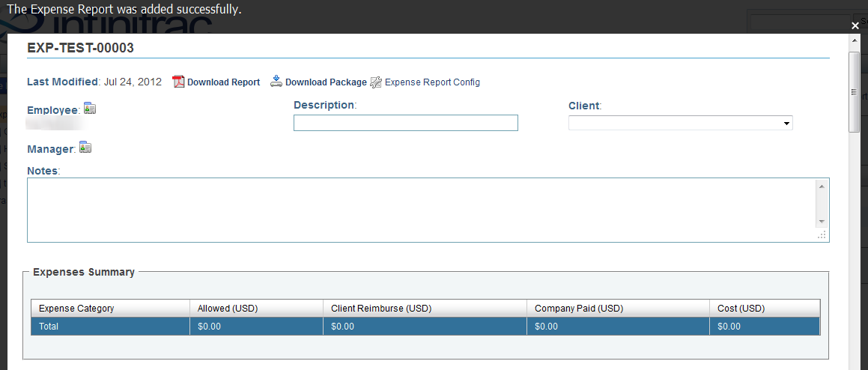Image resolution: width=868 pixels, height=370 pixels.
Task: Click the PDF icon beside Download Report
Action: (x=178, y=82)
